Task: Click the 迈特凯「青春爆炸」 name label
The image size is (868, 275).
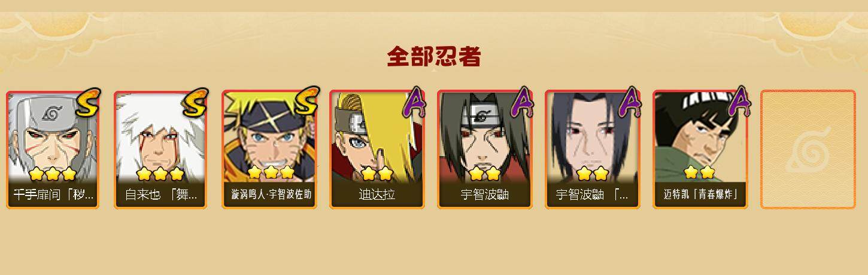Action: pyautogui.click(x=700, y=195)
